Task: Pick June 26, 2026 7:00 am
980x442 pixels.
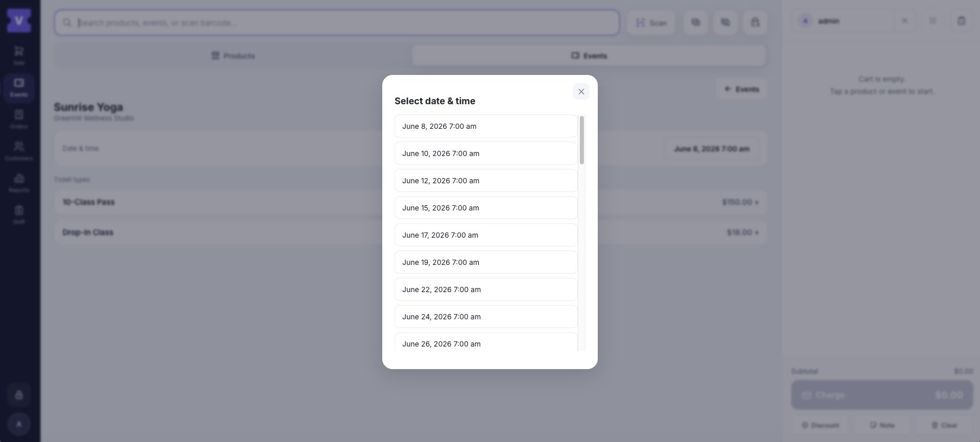Action: tap(486, 342)
